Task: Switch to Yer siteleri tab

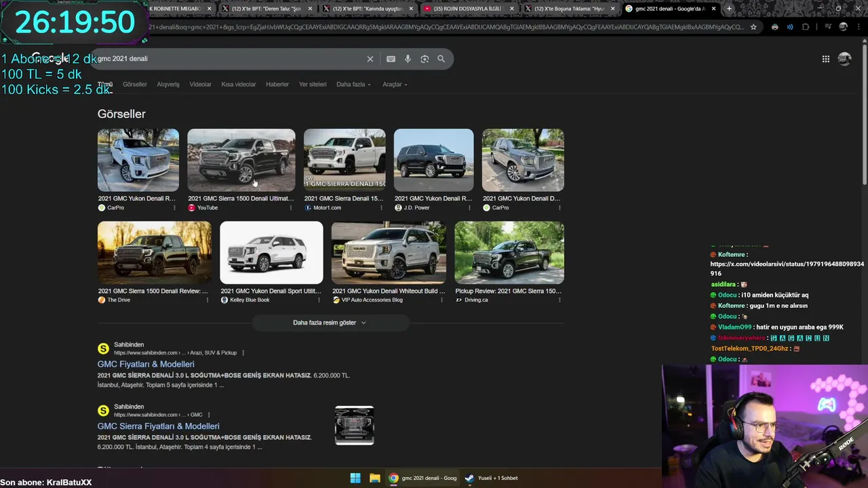Action: pyautogui.click(x=313, y=85)
